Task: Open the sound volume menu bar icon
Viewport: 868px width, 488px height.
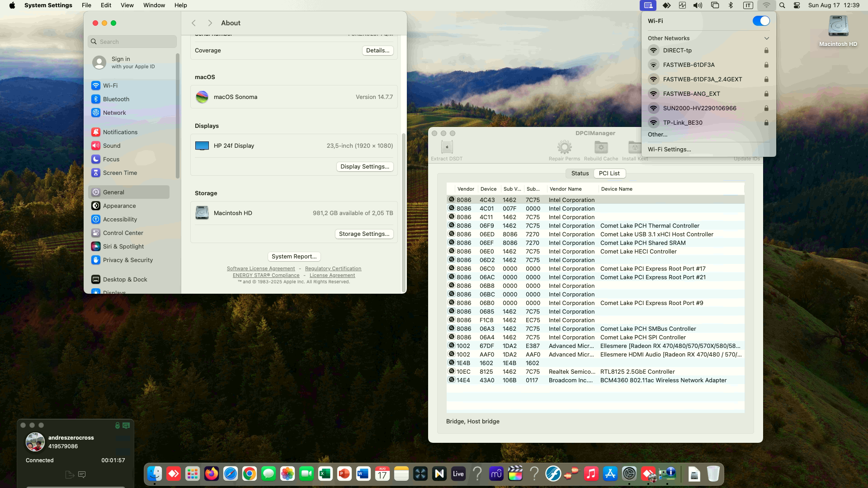Action: coord(698,5)
